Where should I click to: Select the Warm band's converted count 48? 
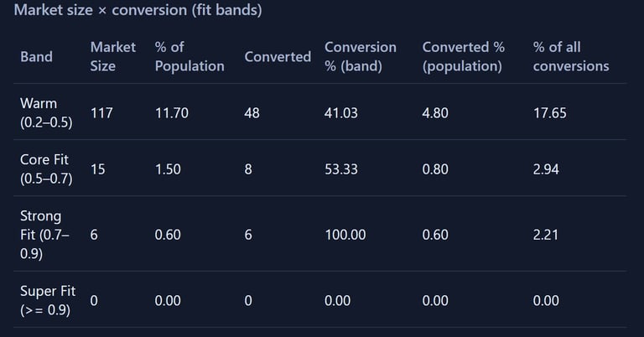252,112
